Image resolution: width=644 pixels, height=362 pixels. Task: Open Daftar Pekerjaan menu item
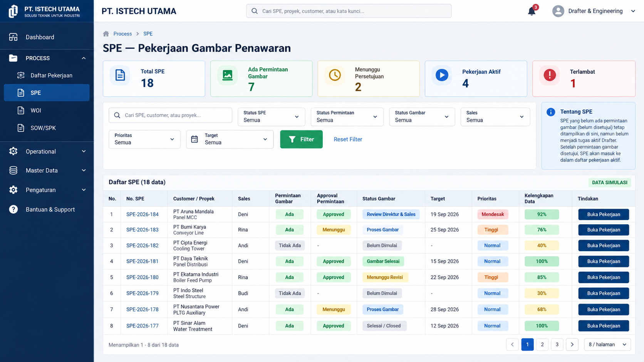(47, 75)
